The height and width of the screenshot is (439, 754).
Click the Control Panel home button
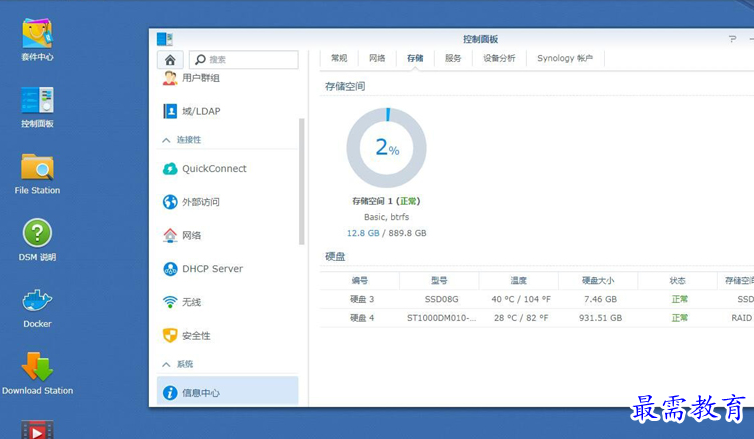point(170,60)
